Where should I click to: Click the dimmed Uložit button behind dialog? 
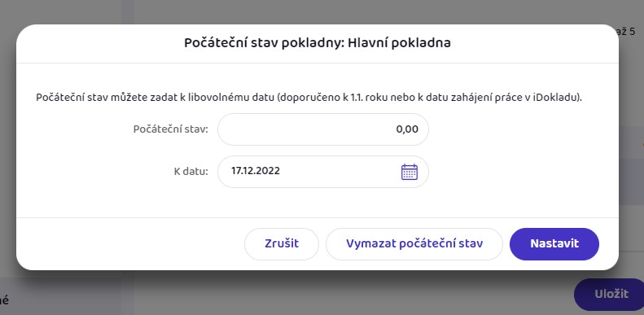click(x=611, y=294)
